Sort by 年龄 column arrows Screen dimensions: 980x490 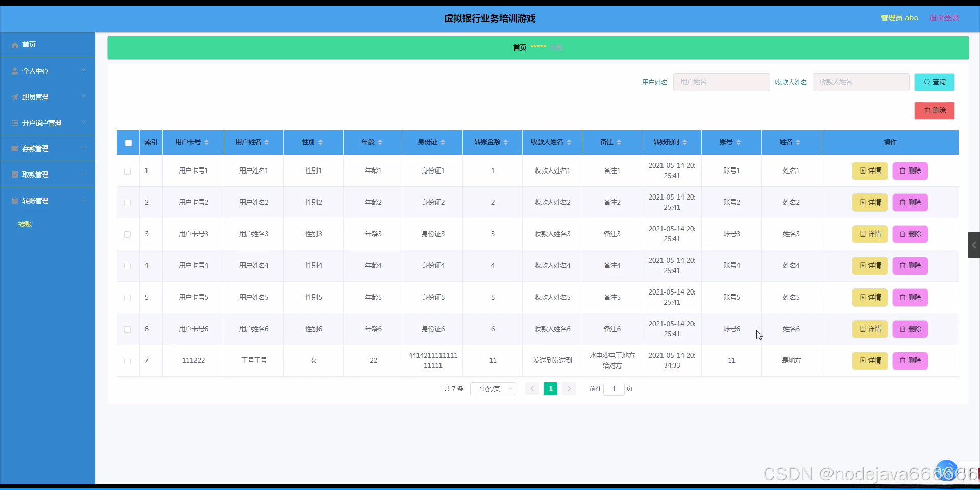[380, 142]
